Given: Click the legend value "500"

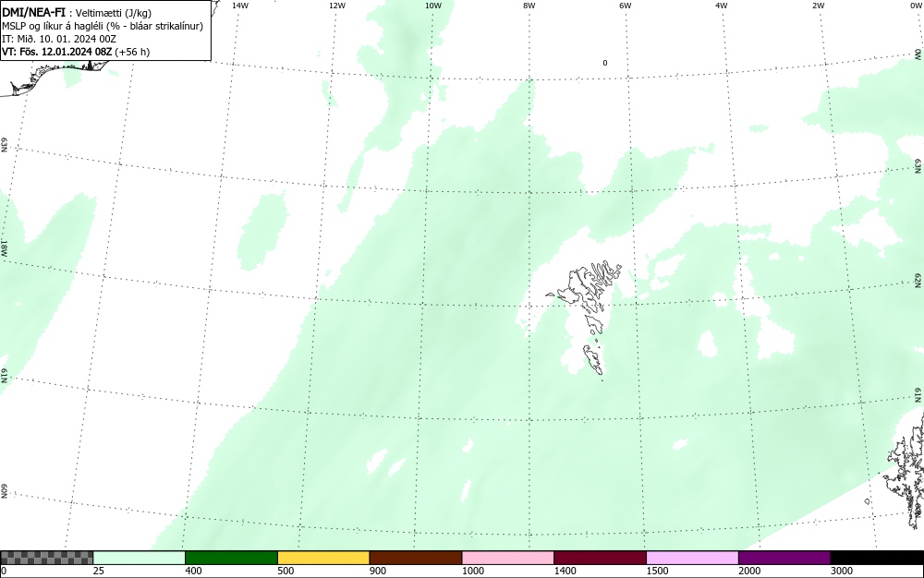Looking at the screenshot, I should pos(286,571).
